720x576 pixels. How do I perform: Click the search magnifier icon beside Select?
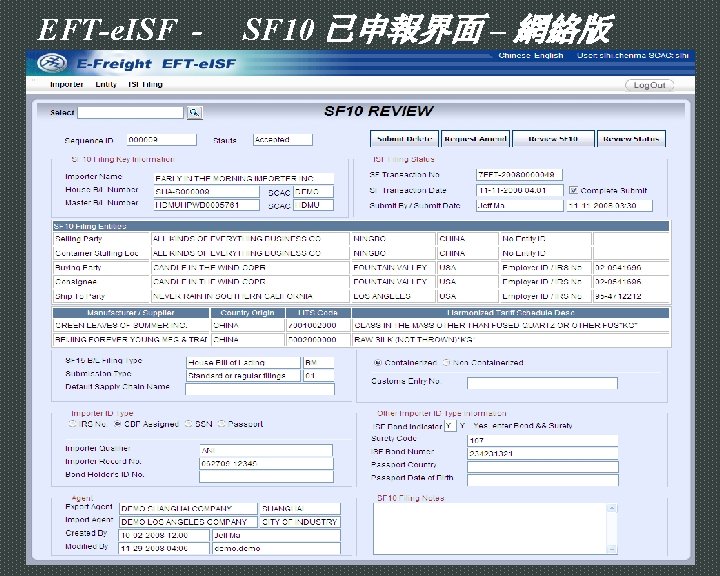point(195,113)
